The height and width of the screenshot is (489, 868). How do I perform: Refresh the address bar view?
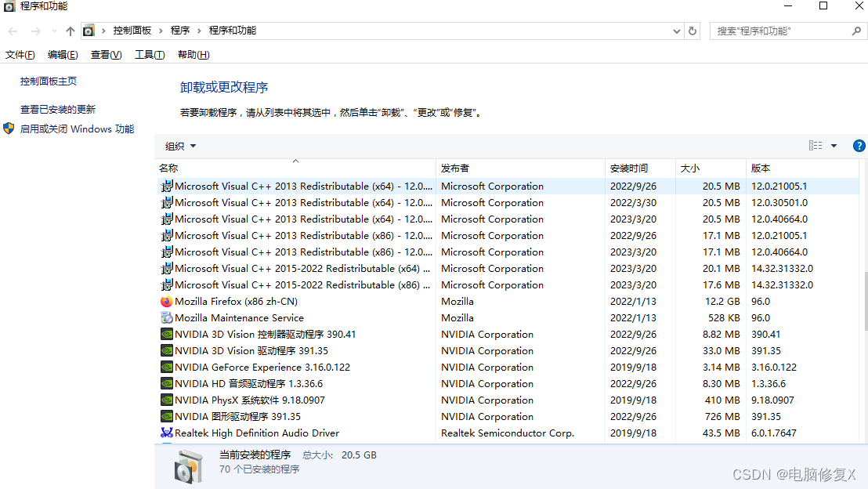(692, 31)
